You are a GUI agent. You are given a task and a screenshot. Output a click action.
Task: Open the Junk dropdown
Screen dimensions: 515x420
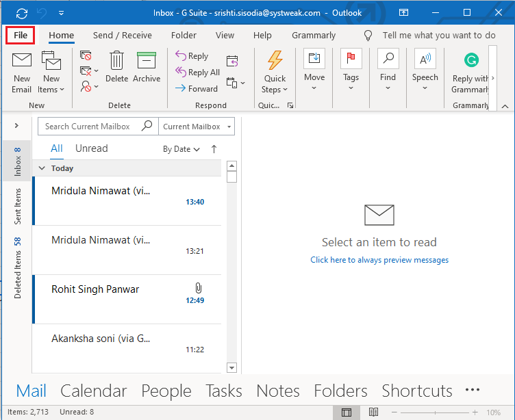[x=89, y=87]
